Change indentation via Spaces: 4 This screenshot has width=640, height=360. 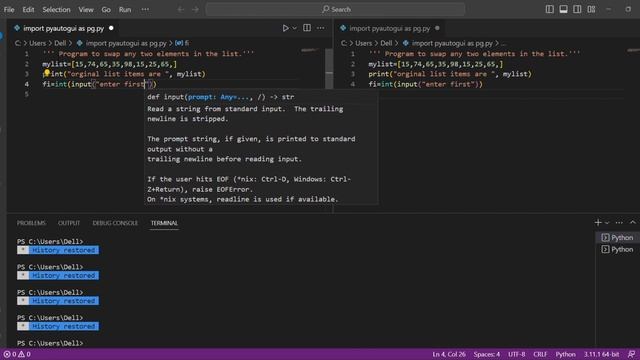click(487, 354)
